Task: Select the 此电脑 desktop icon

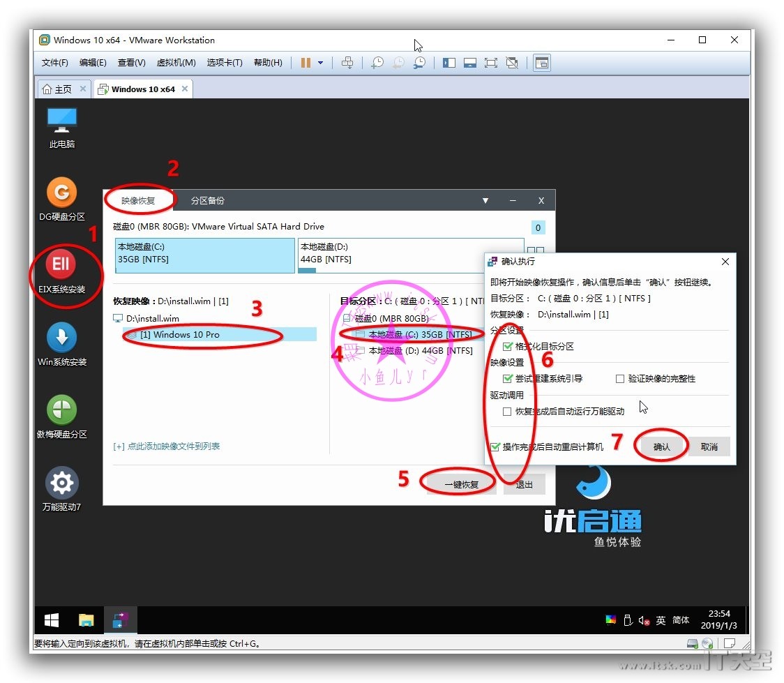Action: 62,128
